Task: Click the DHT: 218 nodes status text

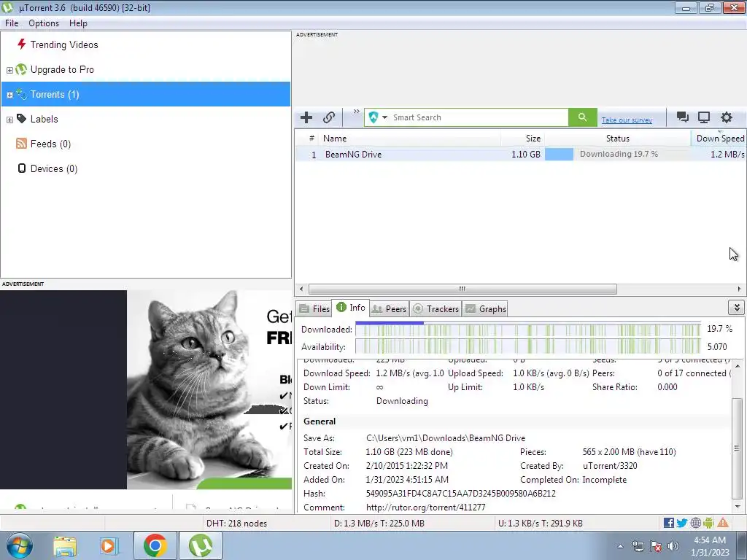Action: pos(236,523)
